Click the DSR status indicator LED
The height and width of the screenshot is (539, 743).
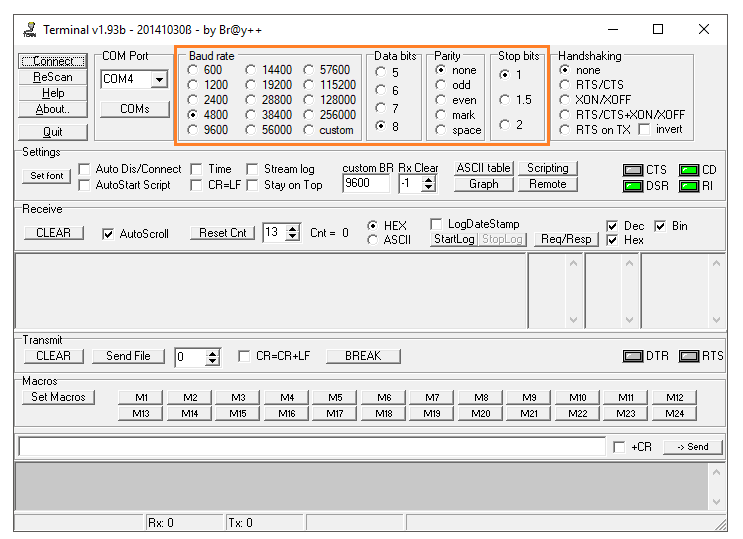pos(633,185)
